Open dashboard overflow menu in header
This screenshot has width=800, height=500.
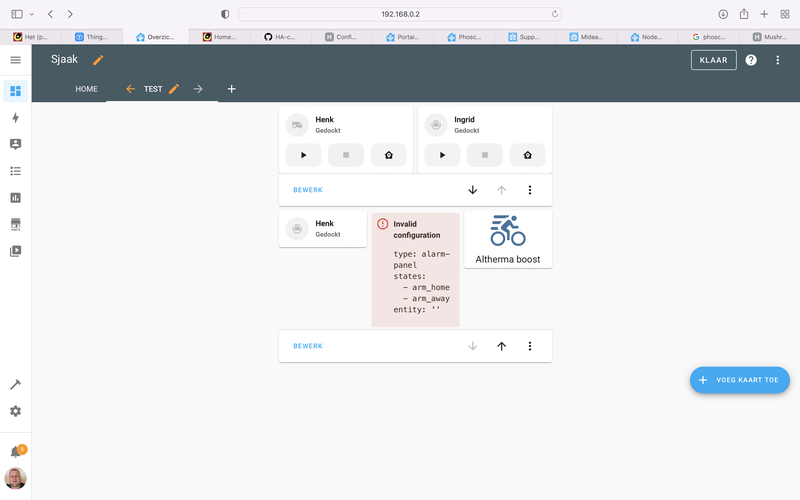point(777,60)
